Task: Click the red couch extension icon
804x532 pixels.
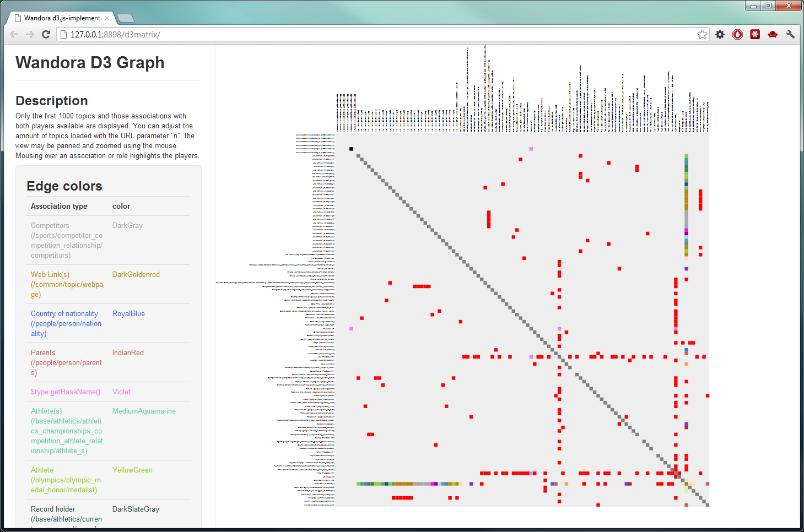Action: pos(773,34)
